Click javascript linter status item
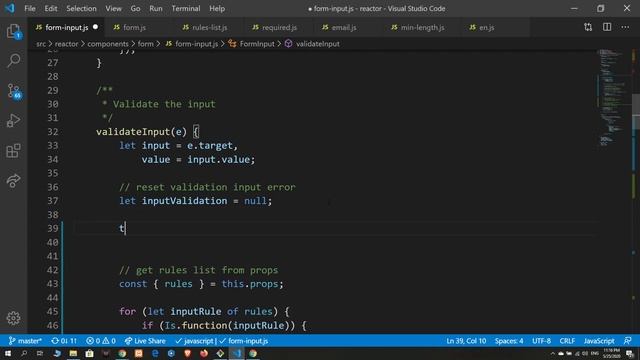Image resolution: width=640 pixels, height=360 pixels. (x=194, y=341)
